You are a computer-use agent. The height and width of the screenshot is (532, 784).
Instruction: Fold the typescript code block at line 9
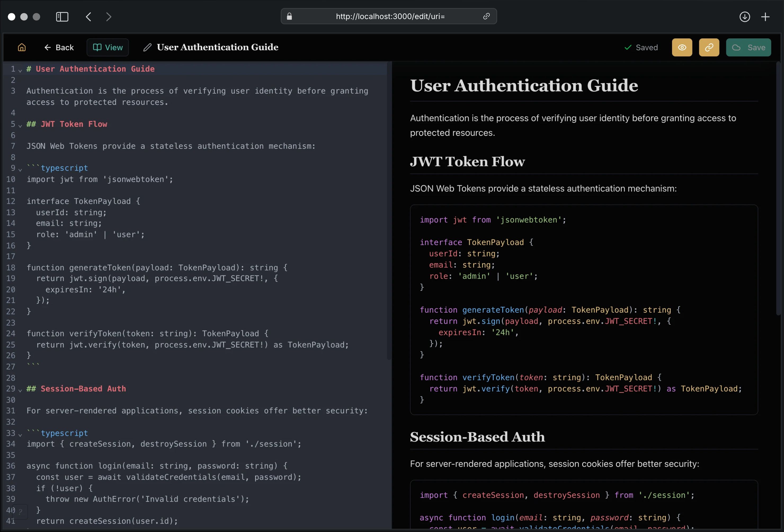tap(20, 170)
